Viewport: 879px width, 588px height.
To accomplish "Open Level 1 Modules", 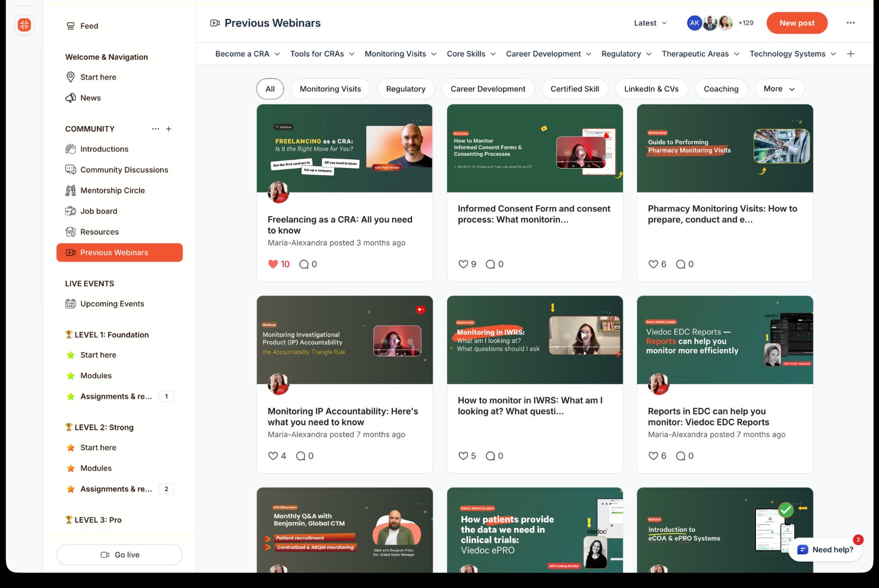I will click(x=96, y=375).
